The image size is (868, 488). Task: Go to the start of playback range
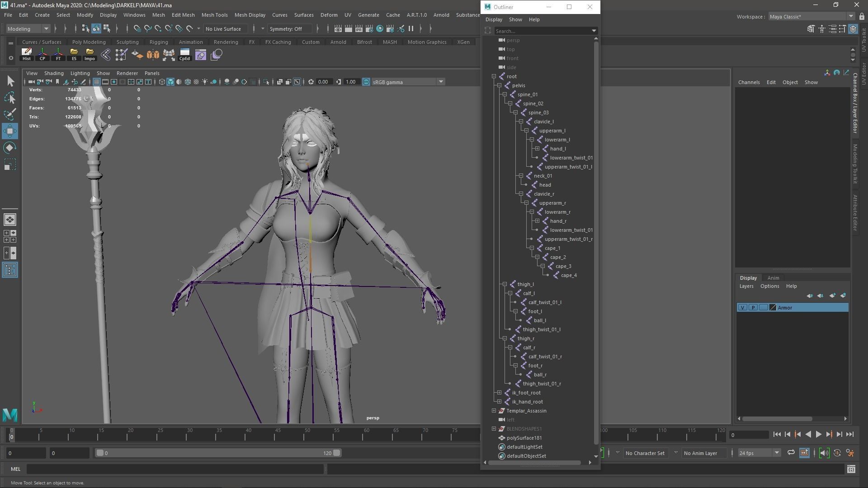pos(777,435)
